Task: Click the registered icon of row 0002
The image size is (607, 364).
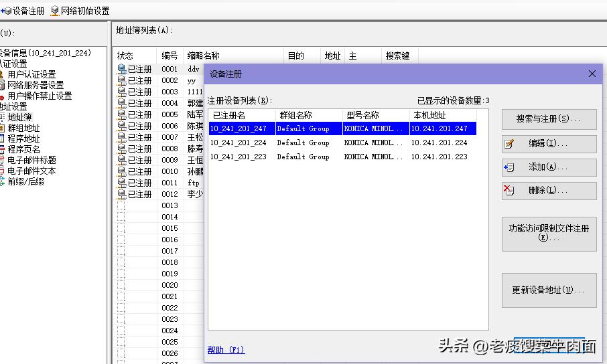Action: pos(121,80)
